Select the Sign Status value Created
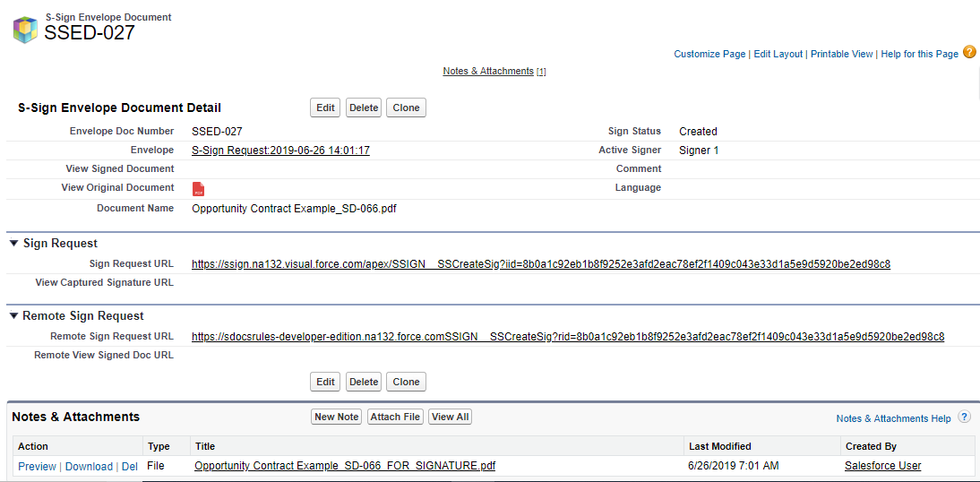The height and width of the screenshot is (482, 980). pos(698,132)
